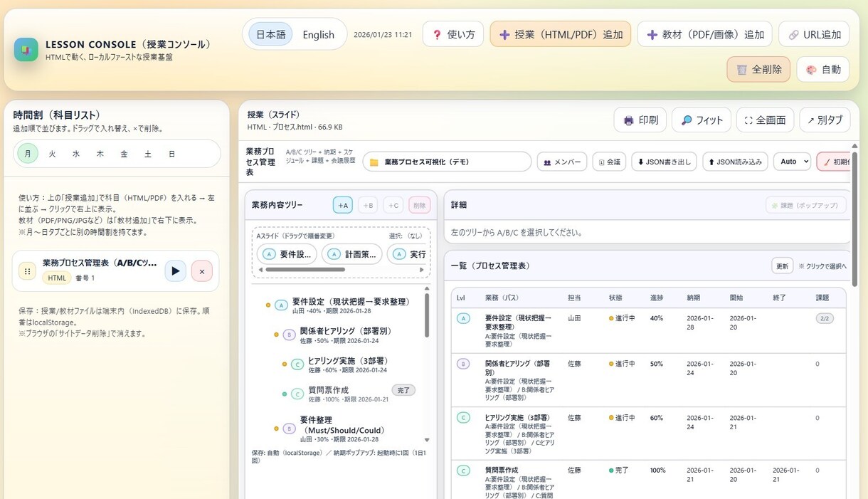Click the 全画面 fullscreen button
This screenshot has width=868, height=499.
click(765, 120)
